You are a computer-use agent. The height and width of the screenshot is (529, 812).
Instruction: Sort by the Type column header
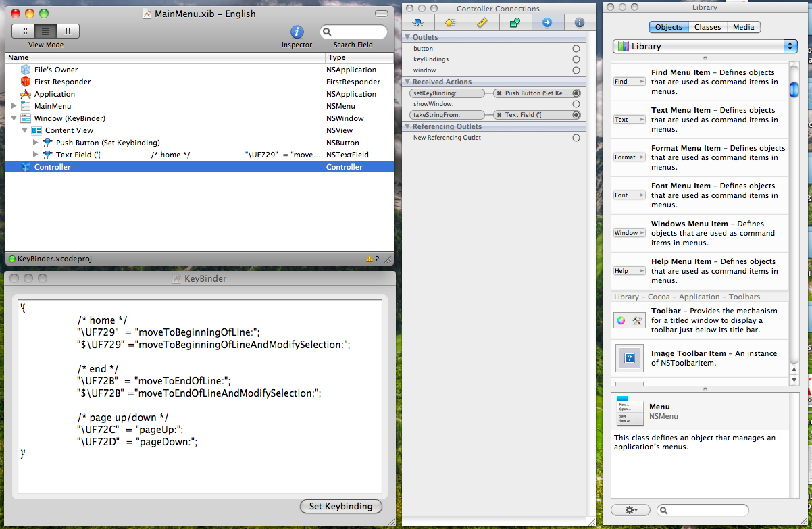click(359, 58)
